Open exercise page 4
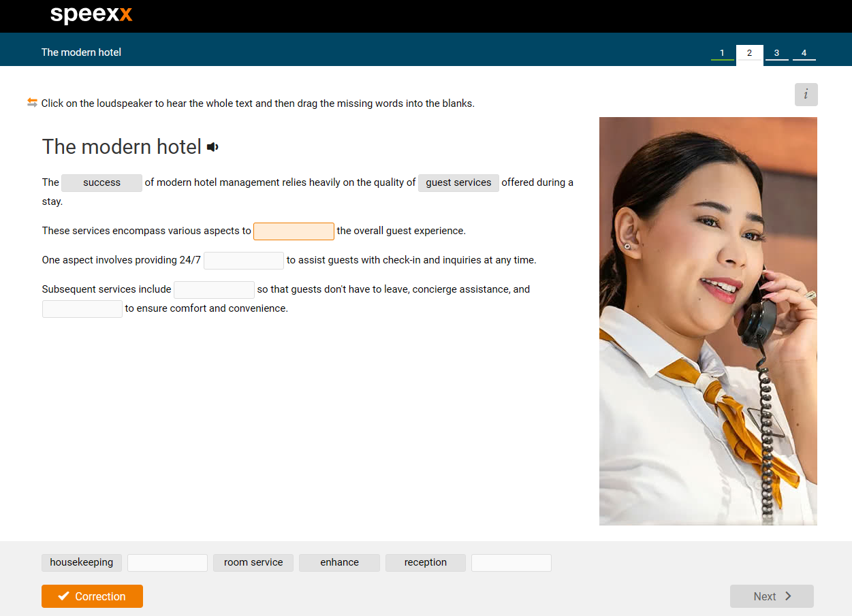Screen dimensions: 852x616 [x=804, y=53]
